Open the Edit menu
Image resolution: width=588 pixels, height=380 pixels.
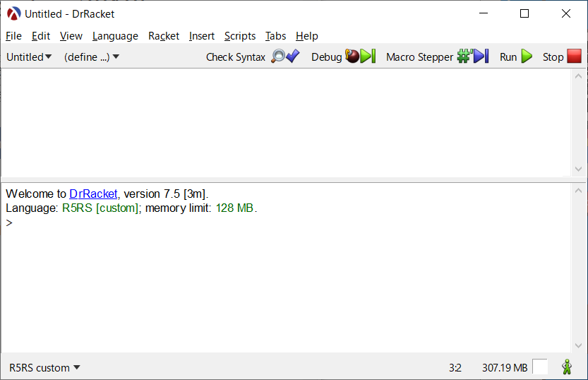point(41,36)
